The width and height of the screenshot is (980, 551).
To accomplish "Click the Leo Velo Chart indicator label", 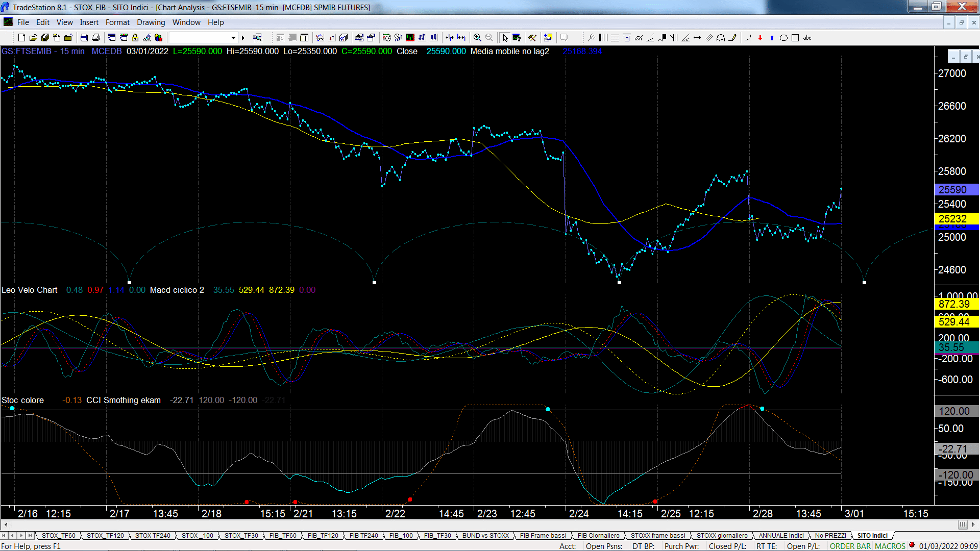I will click(30, 290).
